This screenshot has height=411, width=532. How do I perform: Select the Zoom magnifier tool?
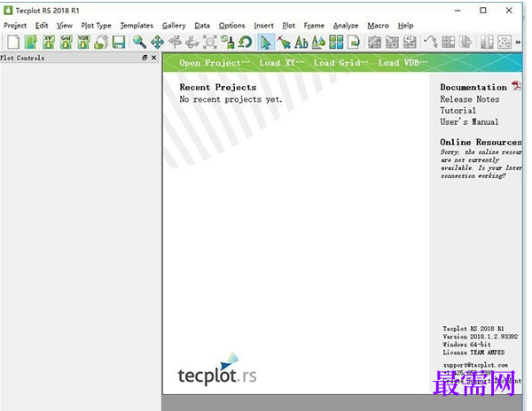[139, 43]
